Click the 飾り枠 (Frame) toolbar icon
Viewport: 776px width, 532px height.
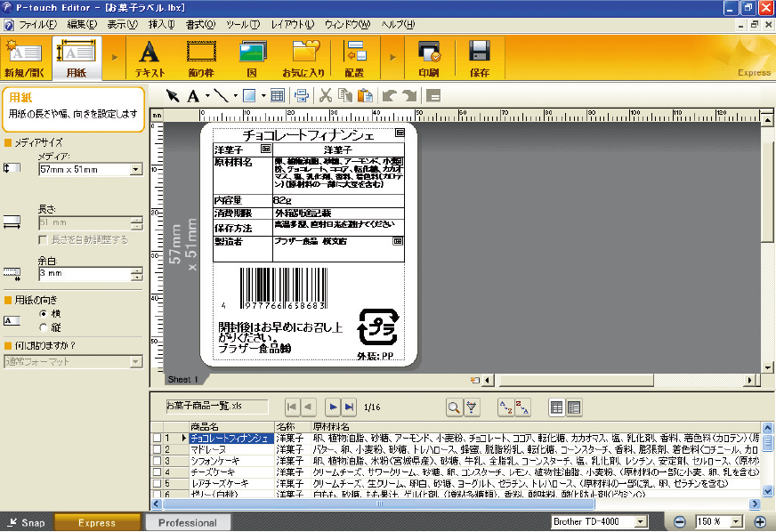coord(201,59)
